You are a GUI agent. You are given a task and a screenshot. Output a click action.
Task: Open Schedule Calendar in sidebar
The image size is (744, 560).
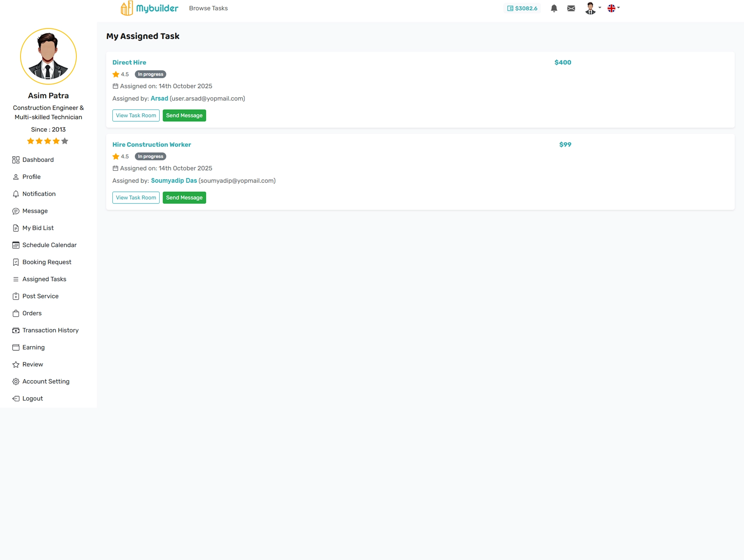pos(49,245)
